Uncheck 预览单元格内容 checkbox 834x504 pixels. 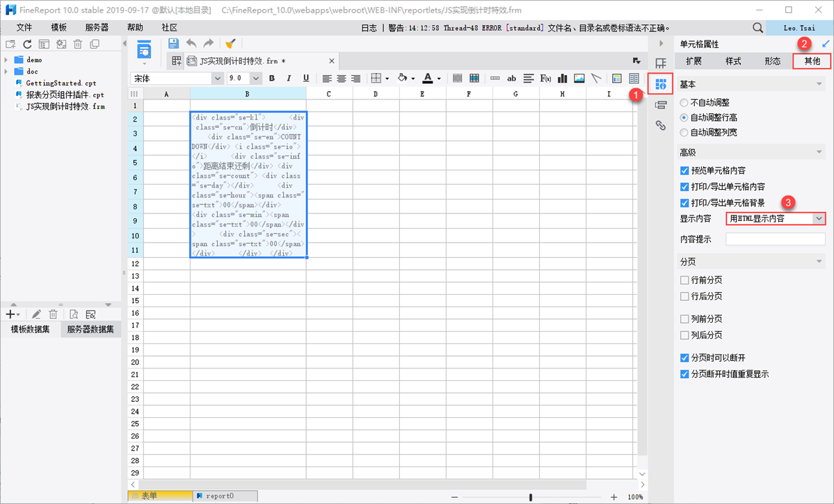684,170
